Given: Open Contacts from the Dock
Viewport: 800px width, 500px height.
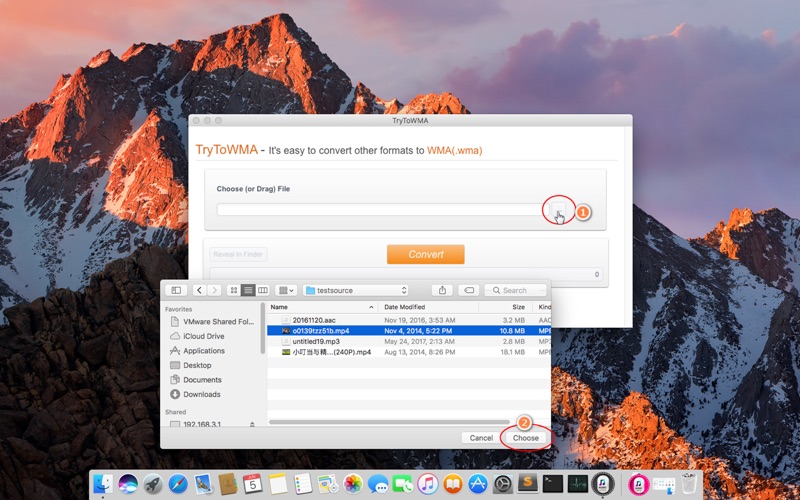Looking at the screenshot, I should (228, 484).
